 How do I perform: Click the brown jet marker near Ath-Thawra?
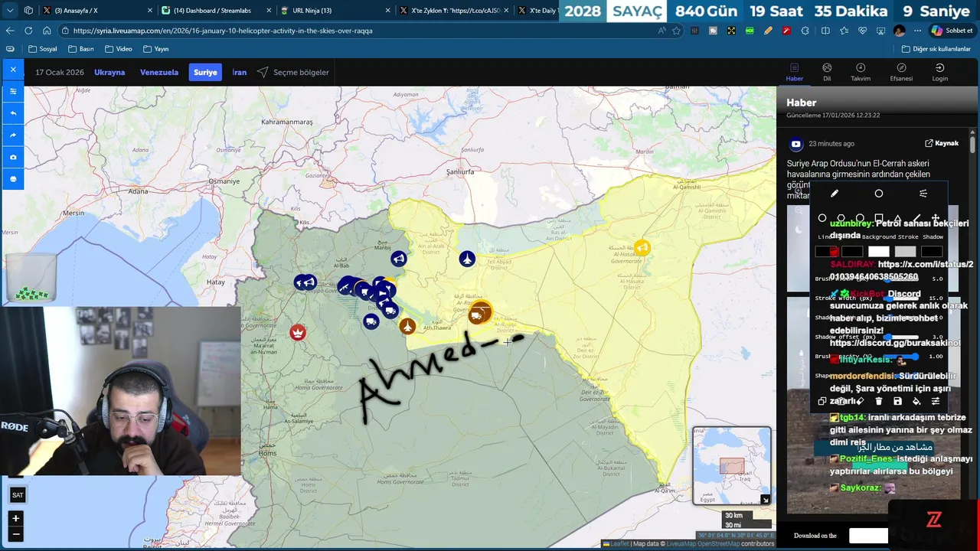coord(407,327)
